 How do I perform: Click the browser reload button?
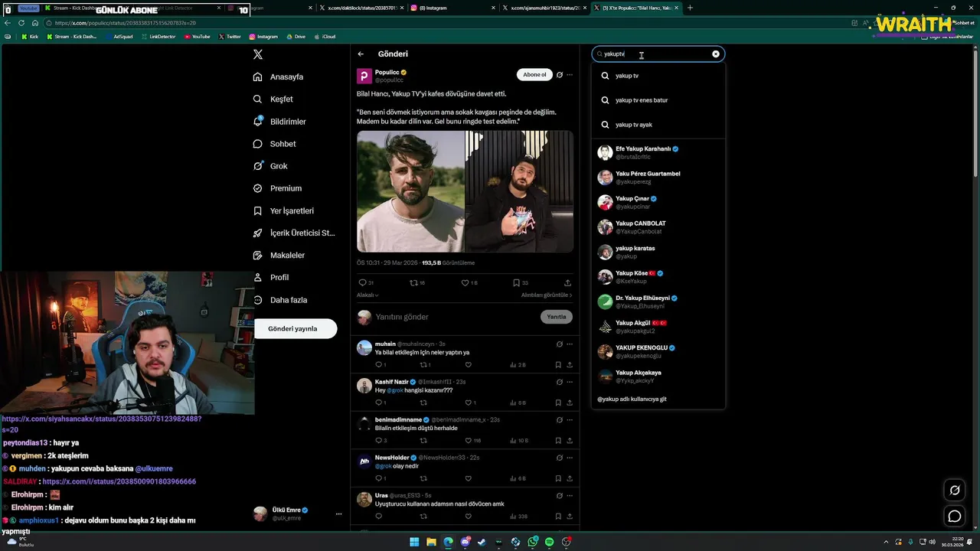21,23
